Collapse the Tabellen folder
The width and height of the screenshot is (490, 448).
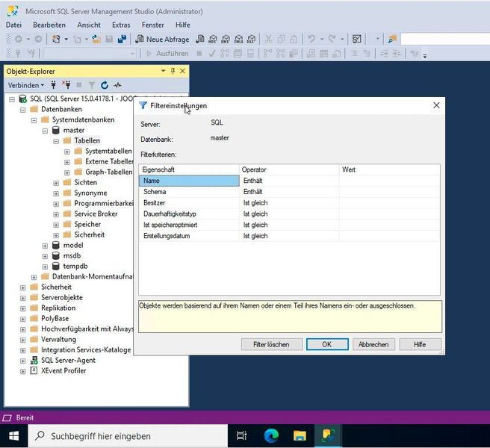click(56, 142)
